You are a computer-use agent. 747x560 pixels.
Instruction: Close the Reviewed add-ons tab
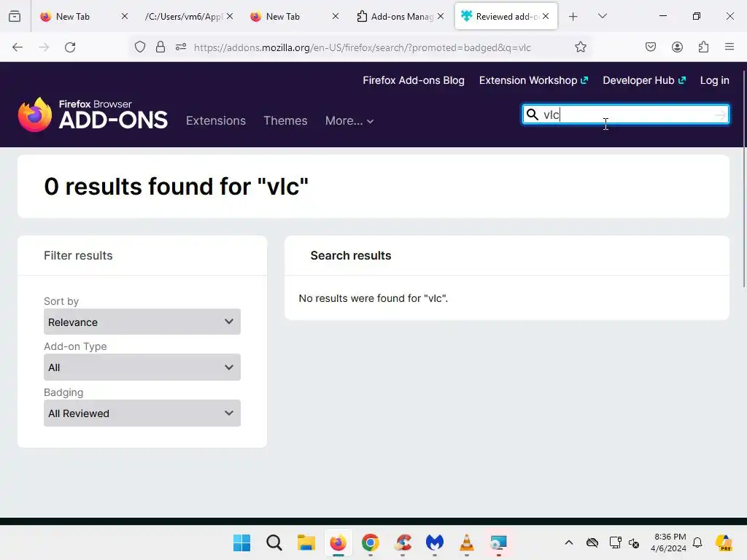pos(546,17)
